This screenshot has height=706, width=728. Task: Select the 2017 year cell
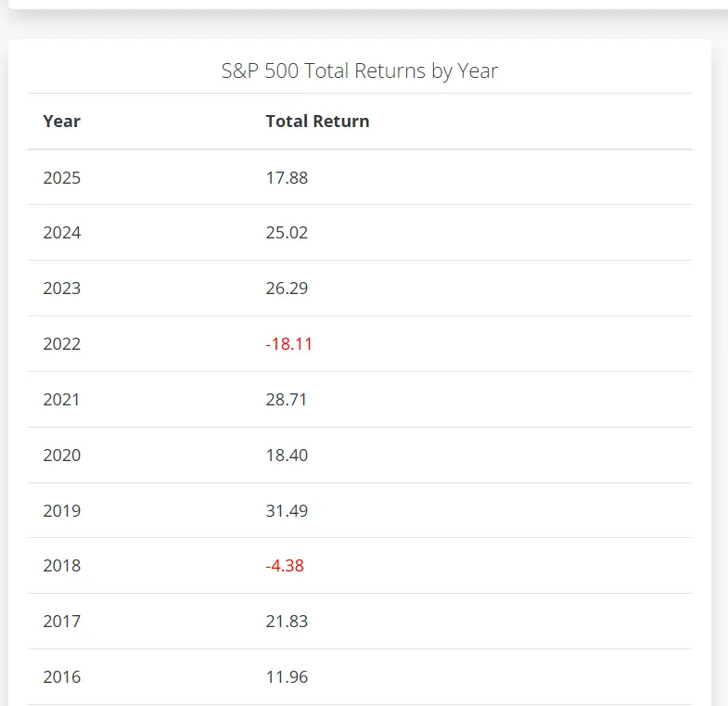[x=61, y=622]
